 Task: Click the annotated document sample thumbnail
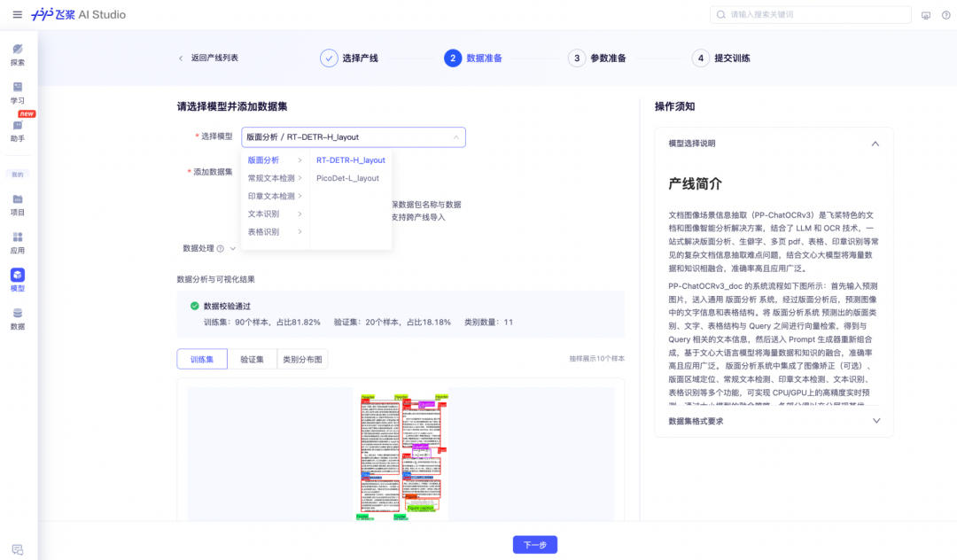point(401,455)
